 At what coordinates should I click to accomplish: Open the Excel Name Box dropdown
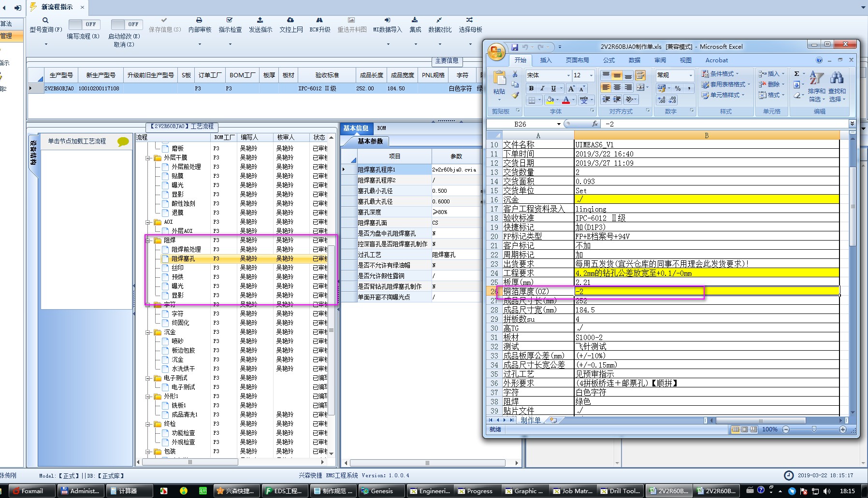(x=559, y=124)
